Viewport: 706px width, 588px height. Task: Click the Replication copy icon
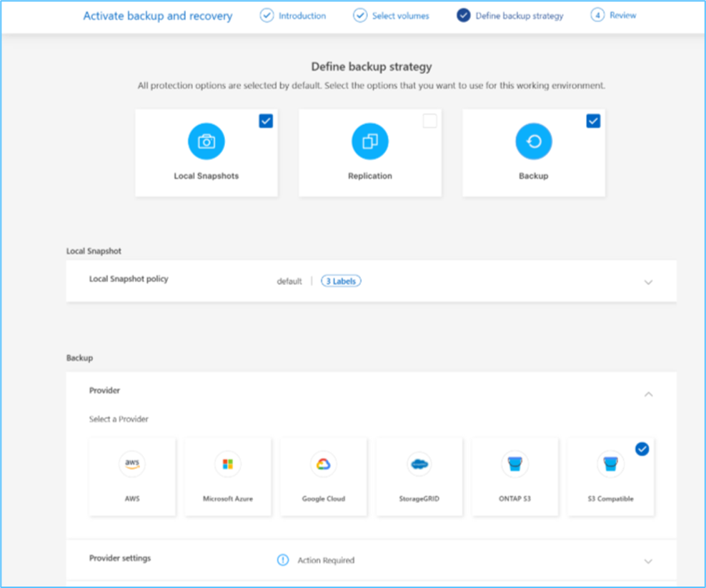click(x=369, y=141)
